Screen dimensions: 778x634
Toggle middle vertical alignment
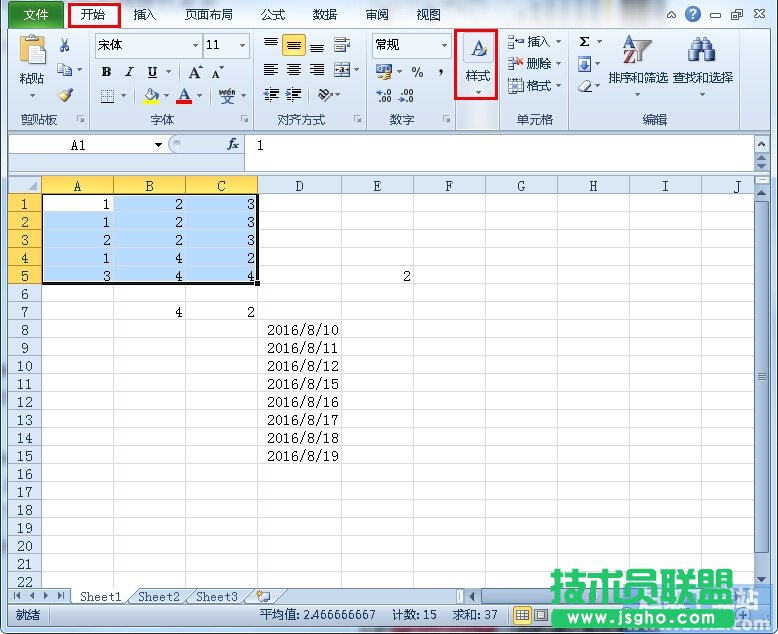293,45
